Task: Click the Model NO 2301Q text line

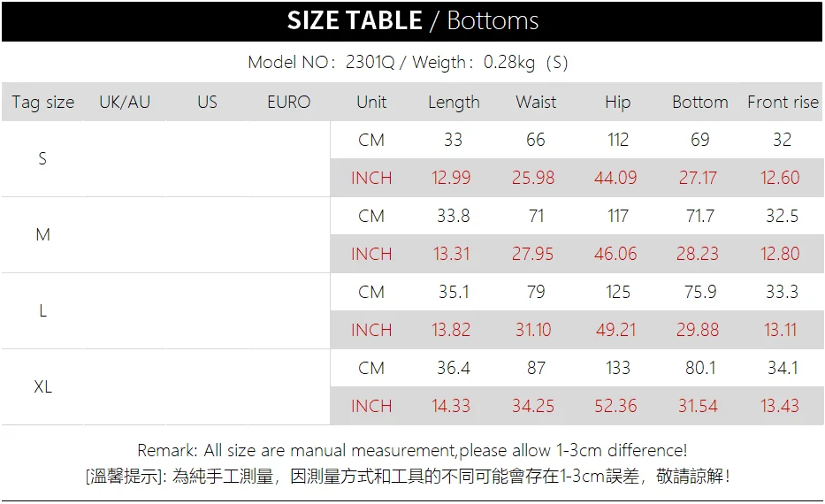Action: pyautogui.click(x=408, y=63)
